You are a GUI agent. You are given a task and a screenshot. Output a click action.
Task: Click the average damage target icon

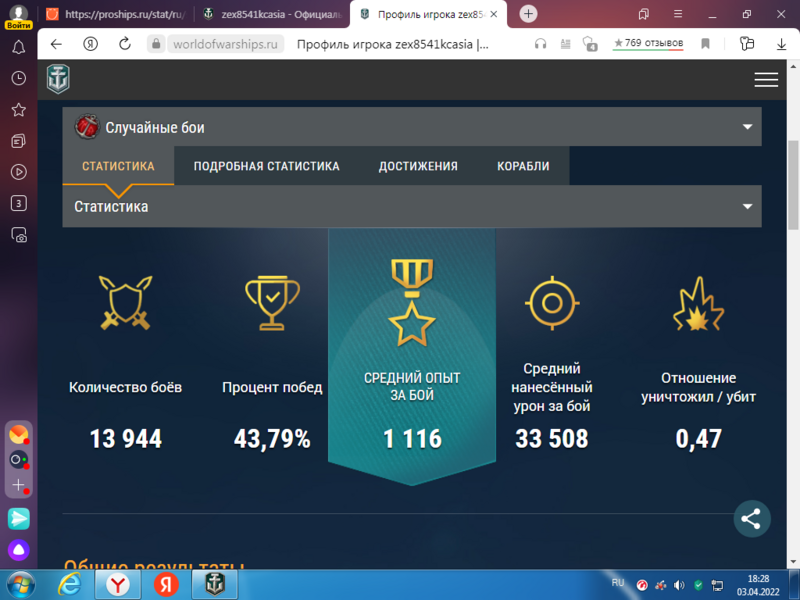pyautogui.click(x=552, y=303)
